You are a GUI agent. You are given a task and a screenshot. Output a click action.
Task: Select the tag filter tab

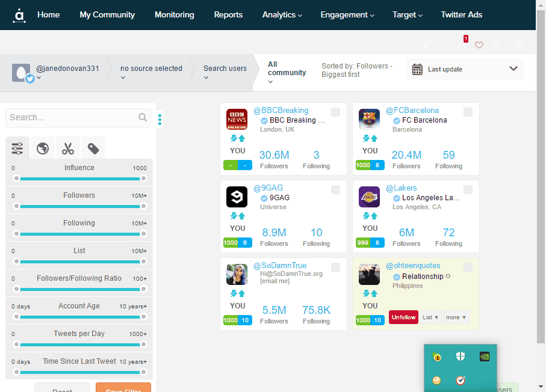[x=93, y=149]
